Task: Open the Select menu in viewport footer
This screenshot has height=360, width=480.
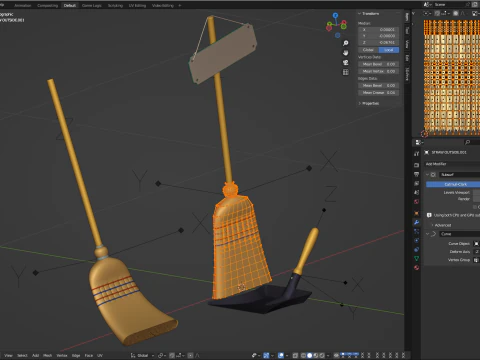Action: pyautogui.click(x=22, y=355)
